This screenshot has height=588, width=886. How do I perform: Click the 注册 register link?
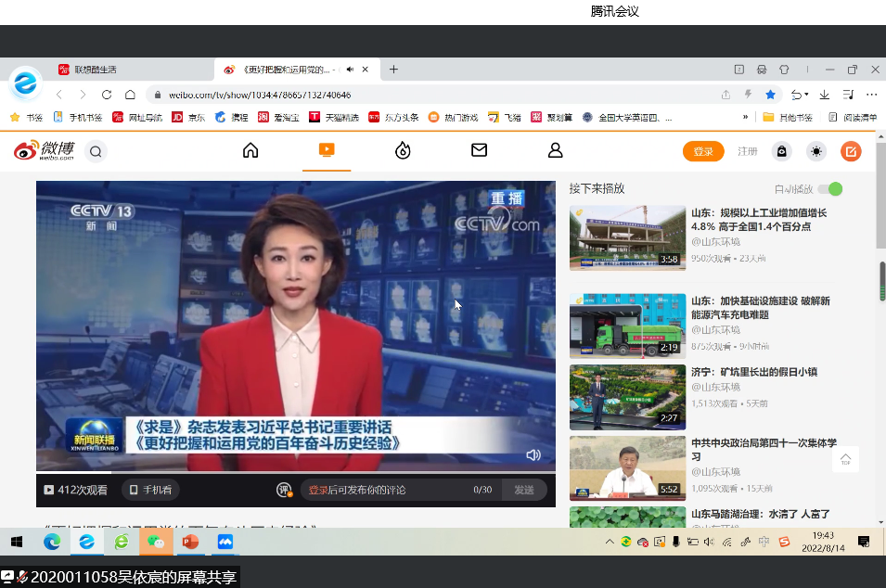pos(747,151)
